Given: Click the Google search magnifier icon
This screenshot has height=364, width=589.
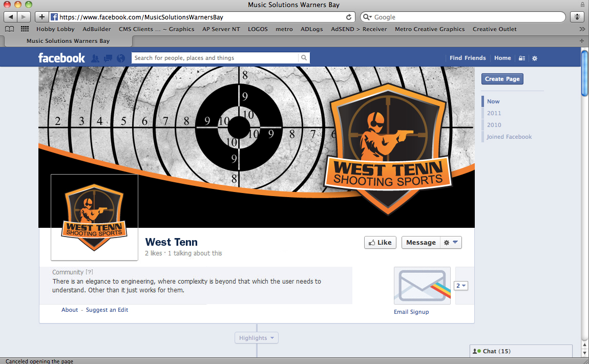Looking at the screenshot, I should tap(367, 17).
